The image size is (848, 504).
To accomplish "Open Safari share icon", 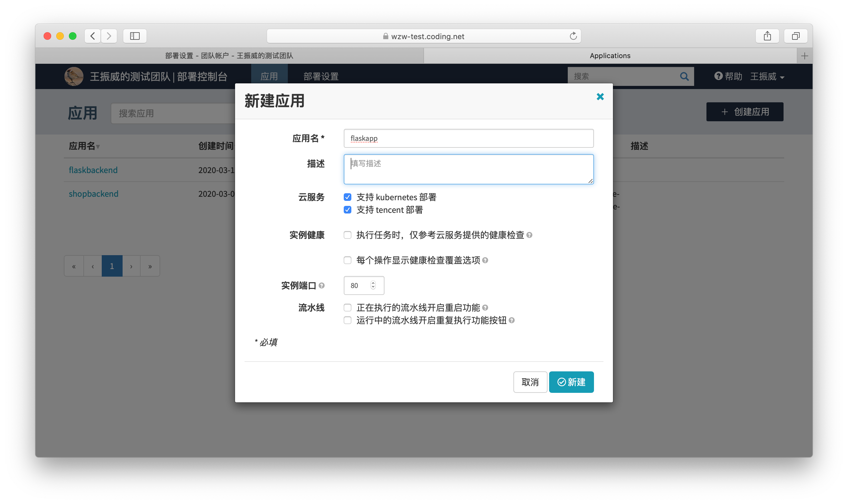I will [767, 36].
